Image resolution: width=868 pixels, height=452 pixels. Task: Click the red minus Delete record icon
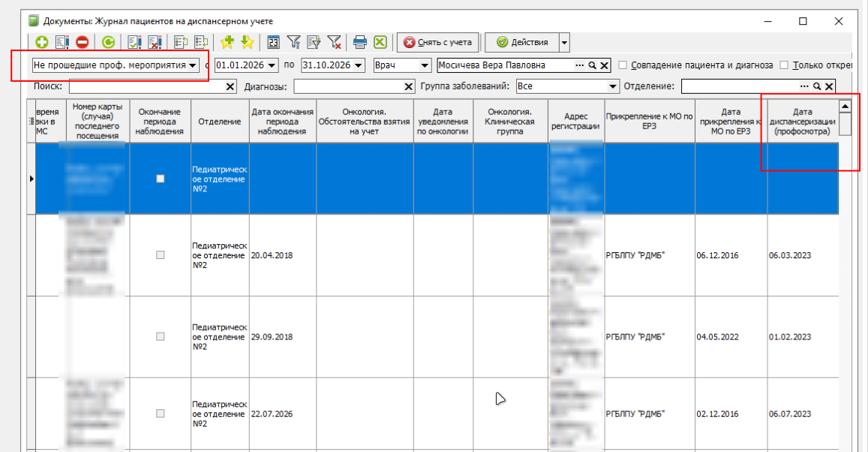tap(83, 42)
